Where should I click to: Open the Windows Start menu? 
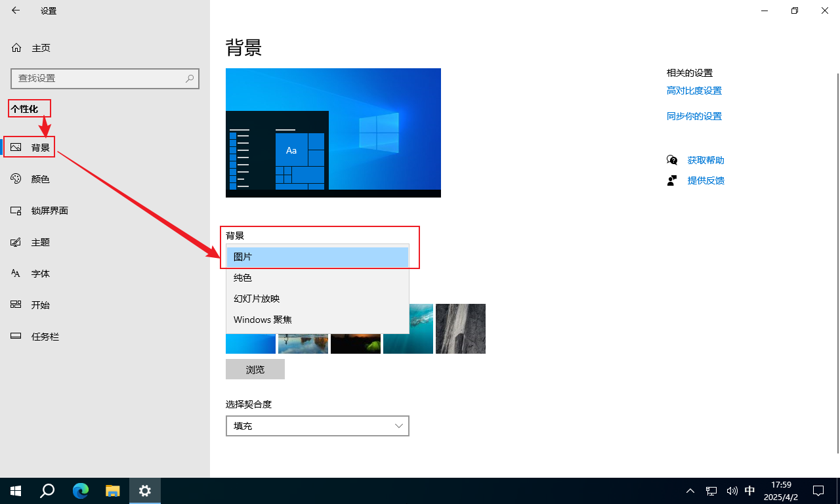[16, 491]
